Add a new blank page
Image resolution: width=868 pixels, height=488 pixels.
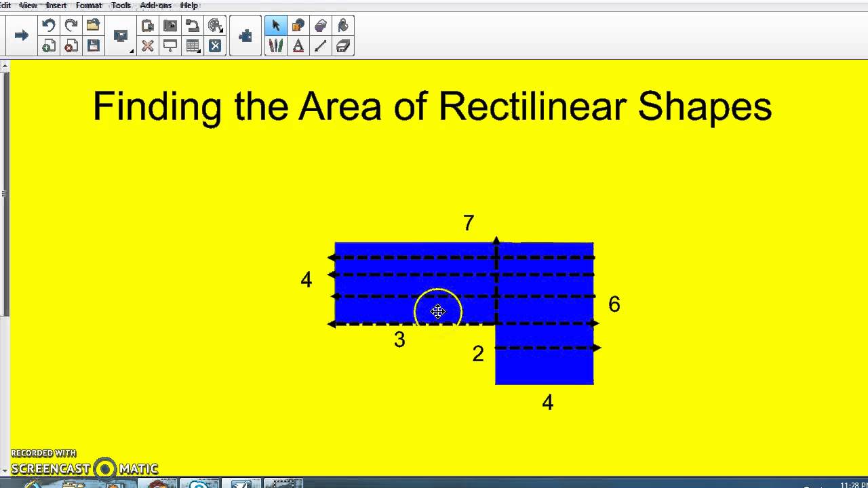coord(48,46)
